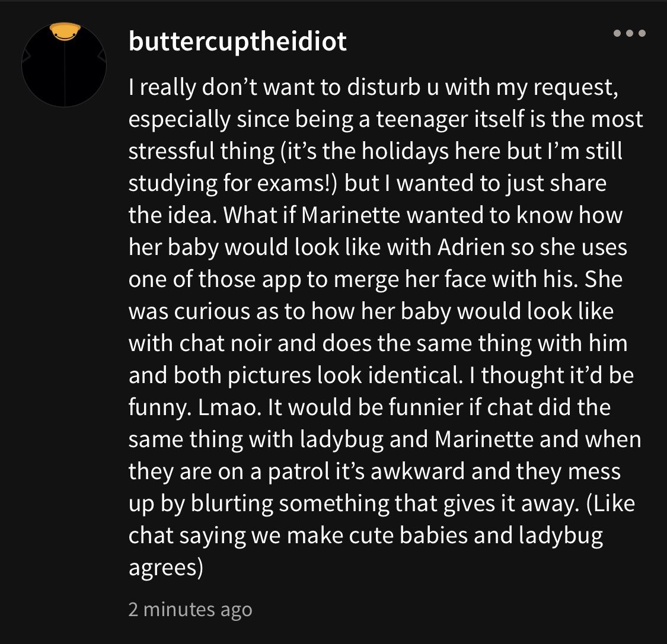
Task: Click the buttercuptheidiot profile avatar
Action: (x=64, y=64)
